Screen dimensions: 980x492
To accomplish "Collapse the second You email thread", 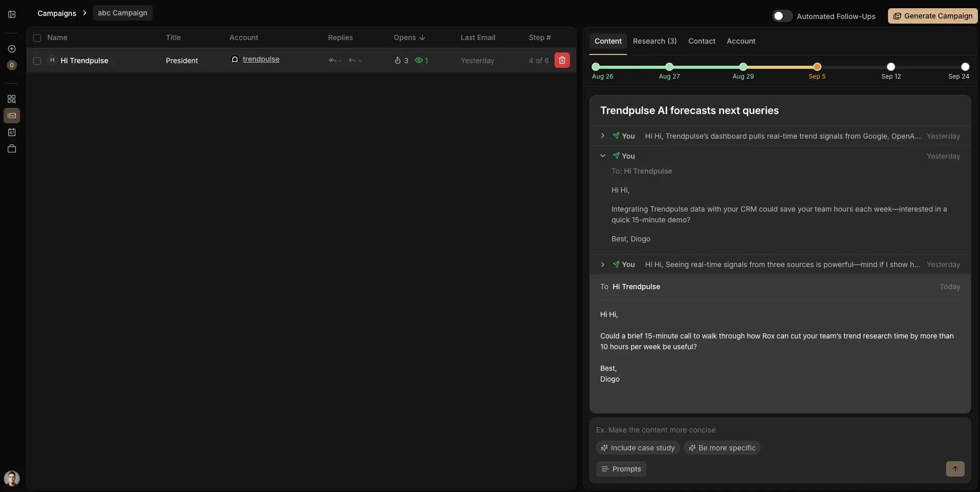I will 602,156.
